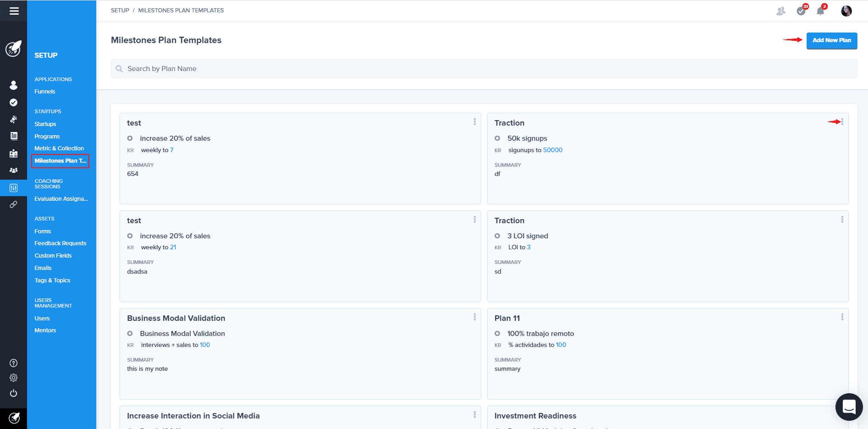868x429 pixels.
Task: Open the settings gear icon
Action: tap(14, 378)
